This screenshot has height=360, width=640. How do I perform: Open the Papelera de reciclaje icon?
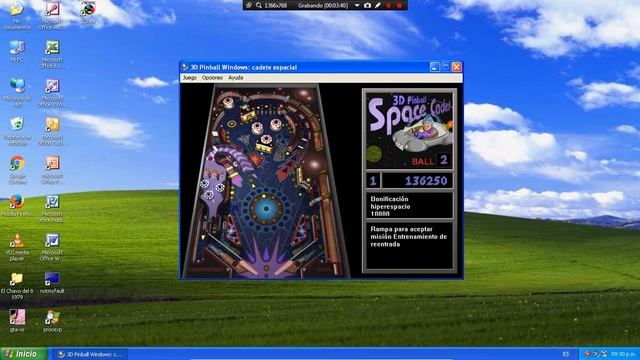tap(17, 131)
